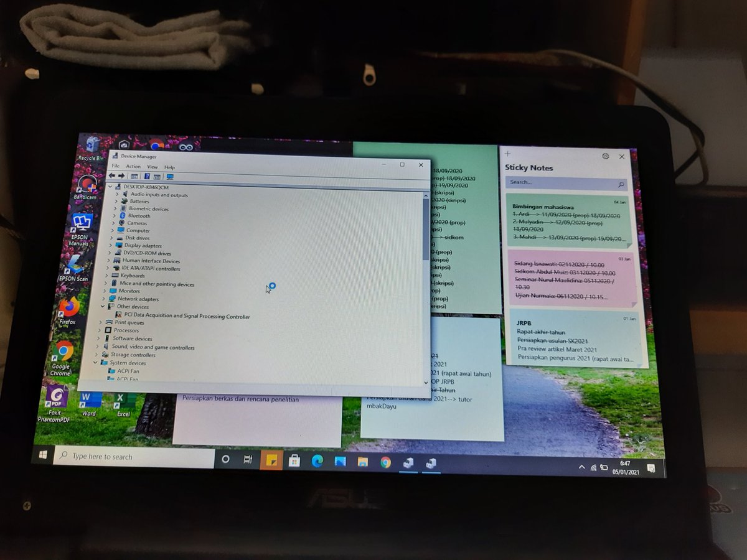Viewport: 747px width, 560px height.
Task: Expand the Display adapters chevron
Action: [110, 245]
